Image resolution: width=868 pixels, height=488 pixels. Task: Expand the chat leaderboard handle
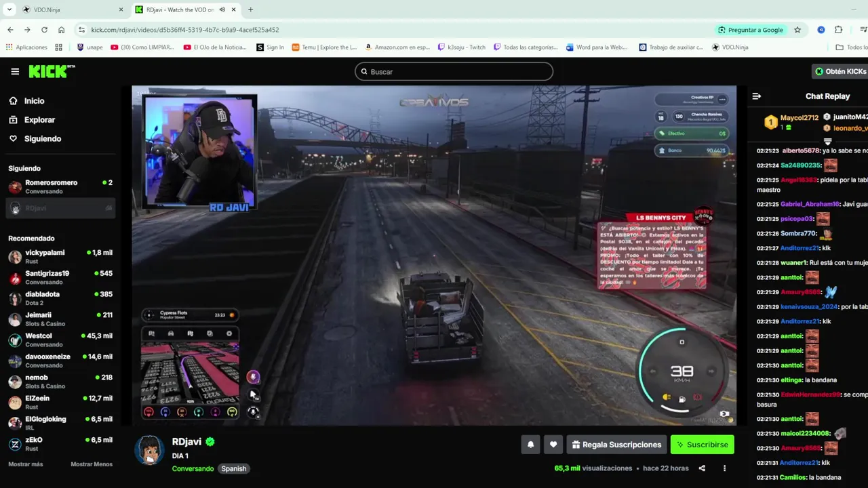(827, 141)
